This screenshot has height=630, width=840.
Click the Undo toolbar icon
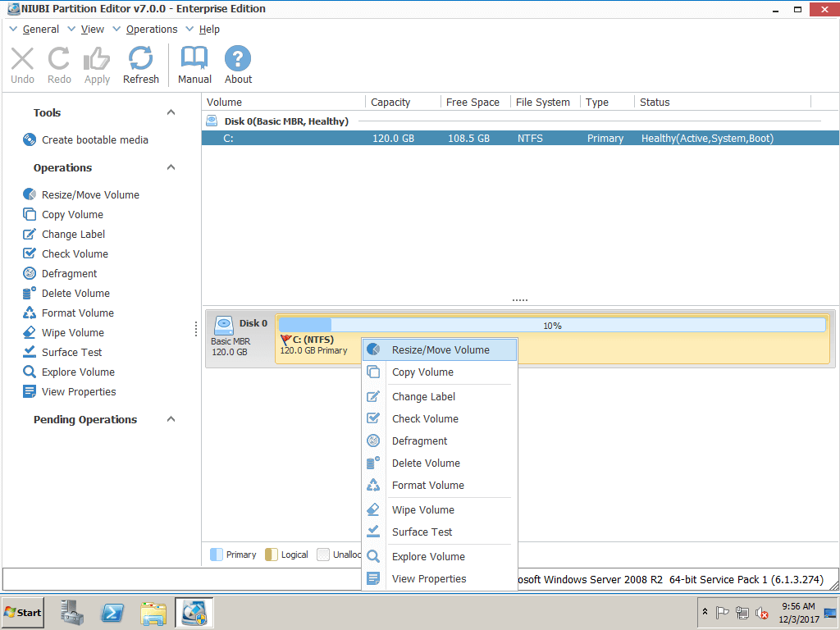[22, 59]
